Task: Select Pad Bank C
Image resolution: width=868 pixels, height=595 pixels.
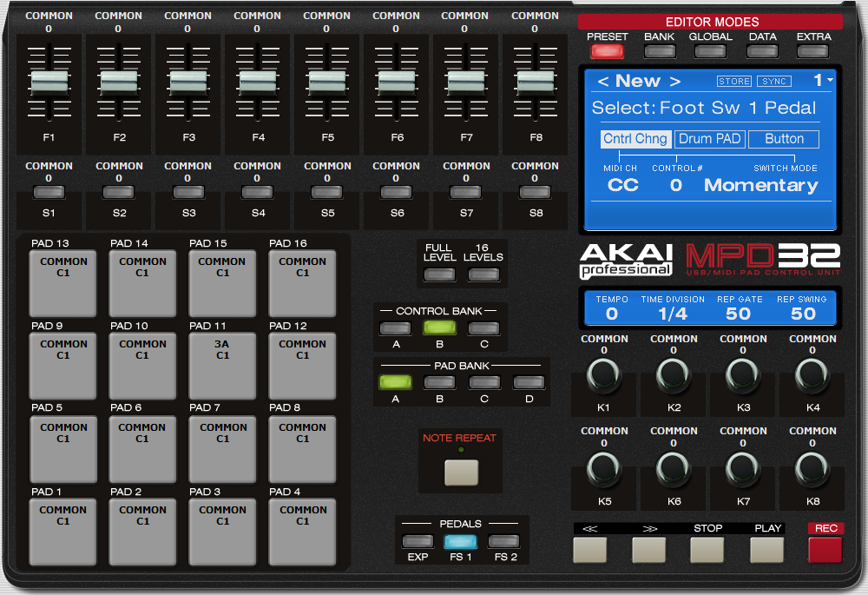Action: 484,382
